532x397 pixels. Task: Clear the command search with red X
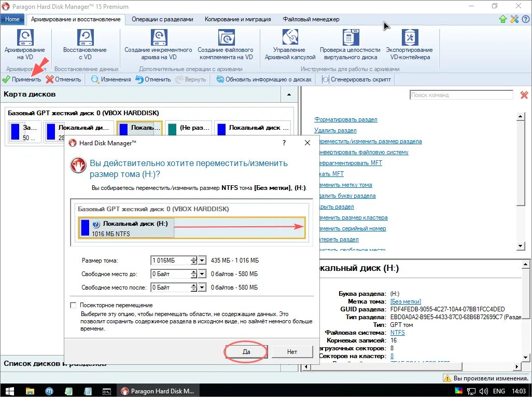524,95
